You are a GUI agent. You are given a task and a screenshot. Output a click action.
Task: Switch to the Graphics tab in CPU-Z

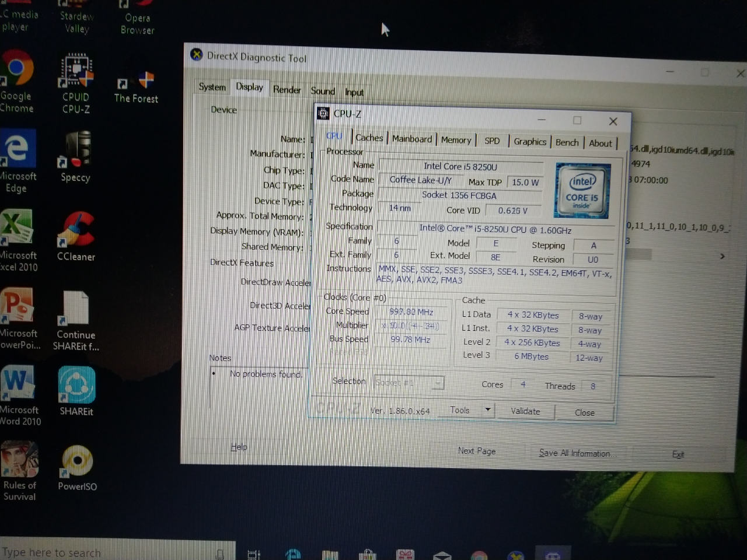(x=530, y=141)
